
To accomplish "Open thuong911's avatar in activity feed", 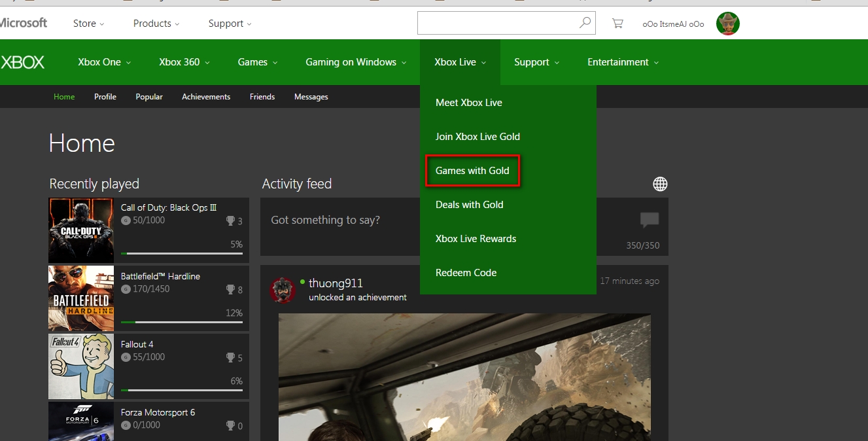I will (283, 290).
